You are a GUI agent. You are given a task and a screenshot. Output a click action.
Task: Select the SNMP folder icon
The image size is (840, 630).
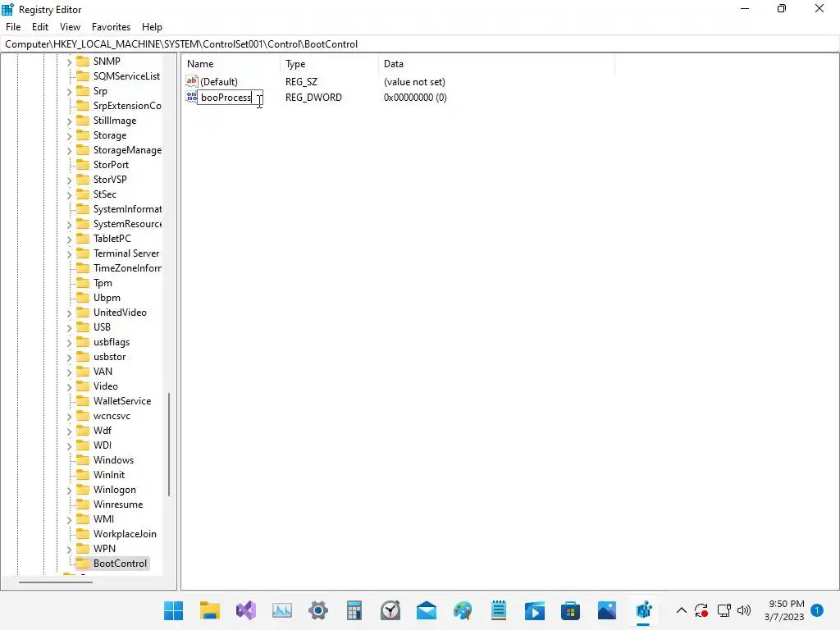[x=83, y=61]
